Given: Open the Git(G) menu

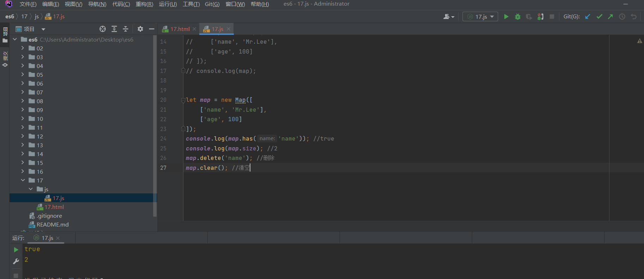Looking at the screenshot, I should (212, 4).
